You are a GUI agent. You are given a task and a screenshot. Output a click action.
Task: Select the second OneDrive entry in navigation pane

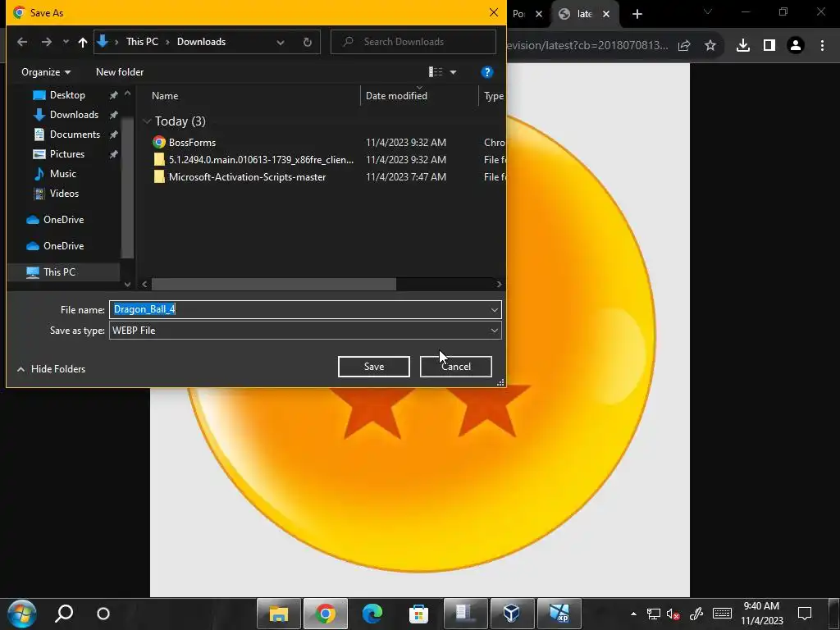coord(63,246)
